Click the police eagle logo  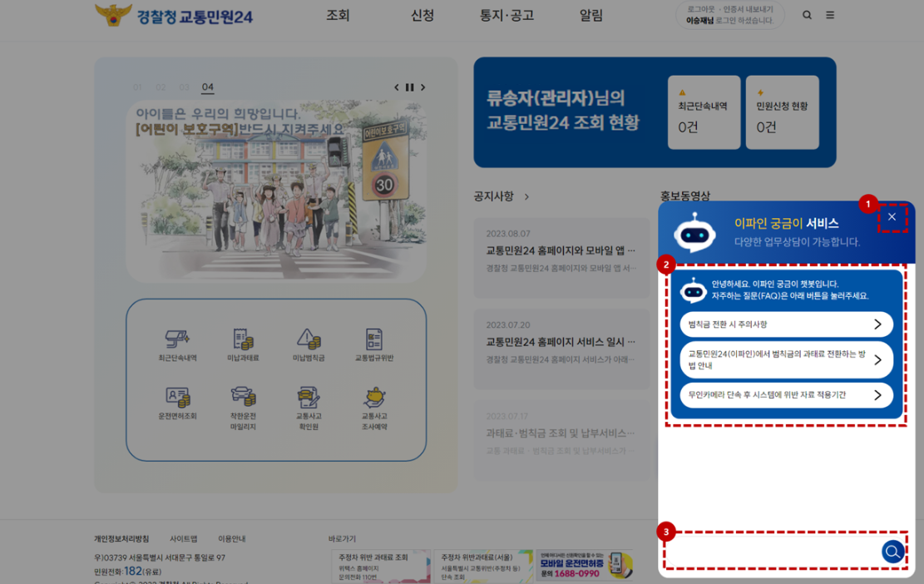click(x=113, y=15)
